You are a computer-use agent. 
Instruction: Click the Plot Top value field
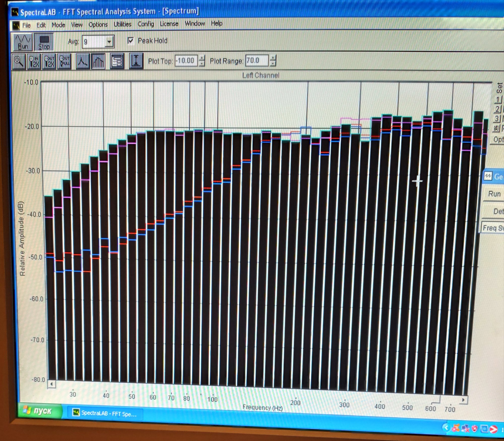(x=186, y=61)
